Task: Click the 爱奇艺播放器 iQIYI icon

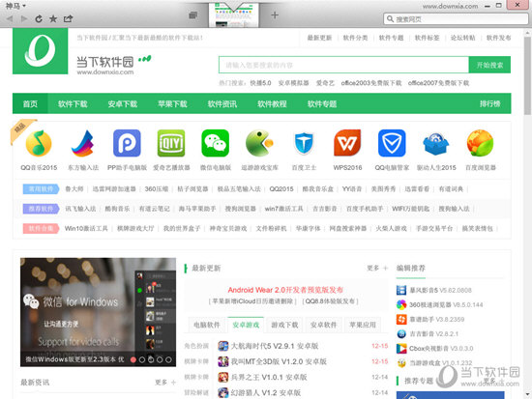Action: 171,143
